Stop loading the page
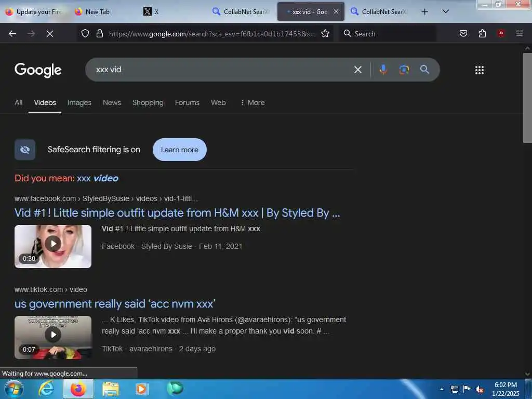This screenshot has height=399, width=532. click(x=50, y=34)
